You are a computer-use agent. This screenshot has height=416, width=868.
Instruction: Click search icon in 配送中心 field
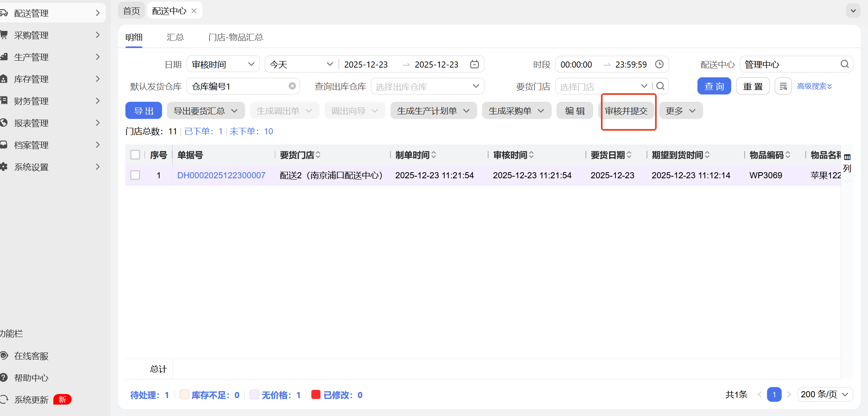coord(845,64)
